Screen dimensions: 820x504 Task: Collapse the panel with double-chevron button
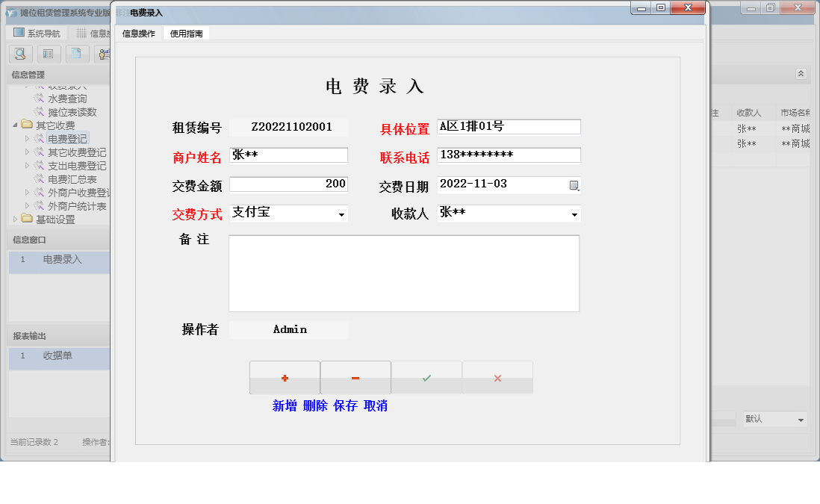tap(801, 74)
